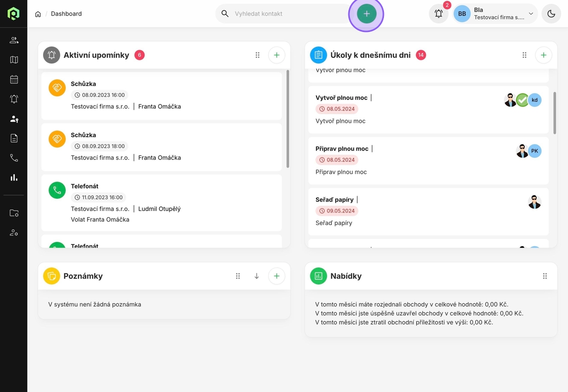The width and height of the screenshot is (568, 392).
Task: Click the kd avatar on Vytvoř plnou moc
Action: click(x=535, y=100)
